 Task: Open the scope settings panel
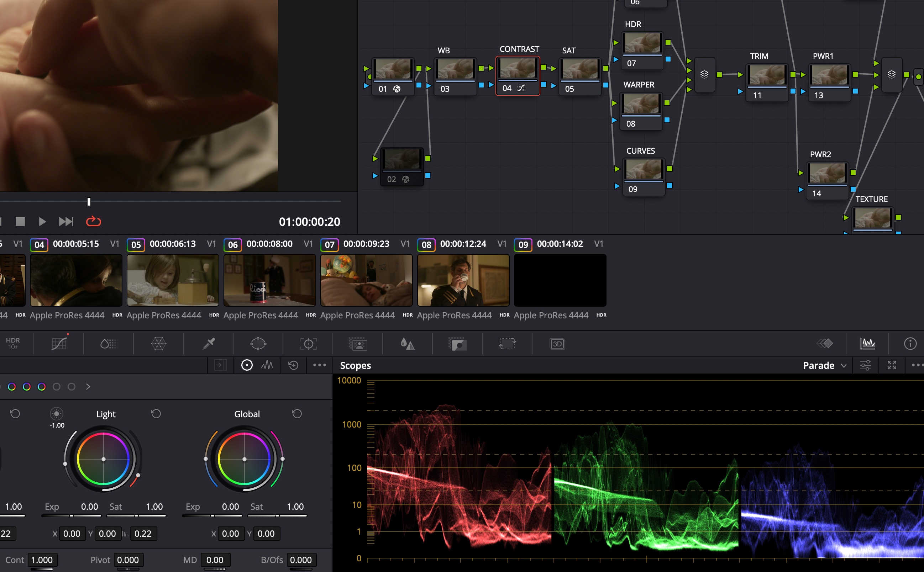pyautogui.click(x=866, y=365)
